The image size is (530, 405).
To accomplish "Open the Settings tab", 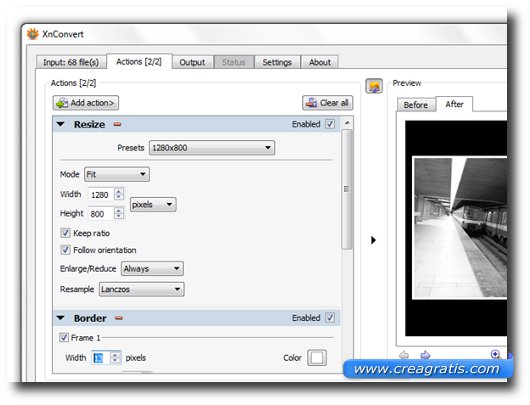I will [277, 62].
